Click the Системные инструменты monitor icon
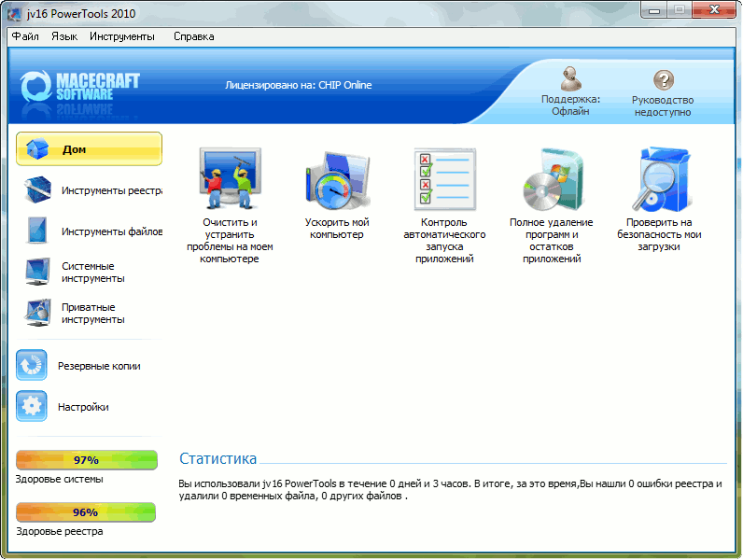 coord(37,272)
